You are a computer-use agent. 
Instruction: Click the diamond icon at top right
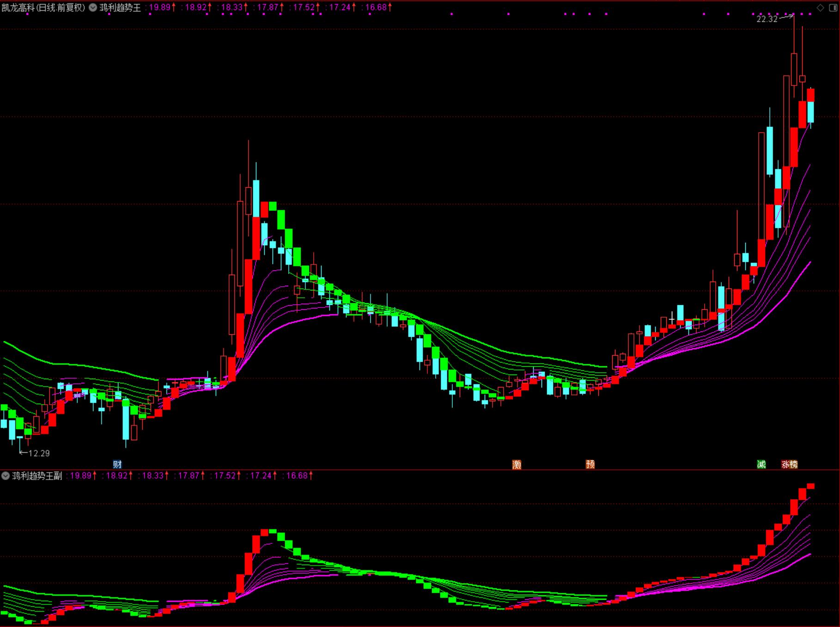(x=820, y=8)
